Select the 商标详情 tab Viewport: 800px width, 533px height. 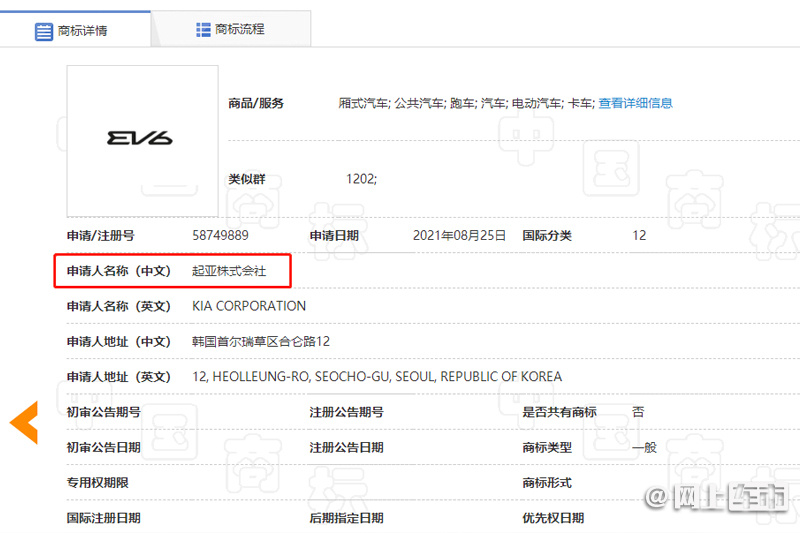pyautogui.click(x=75, y=30)
